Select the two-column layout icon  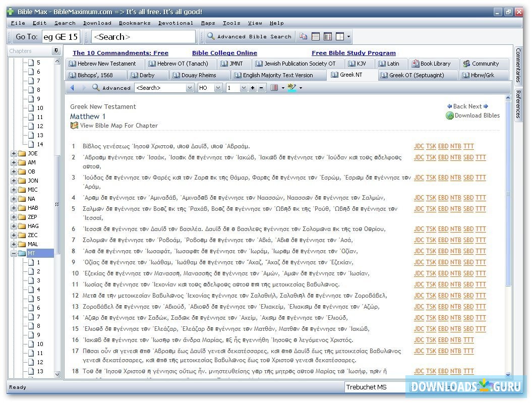pyautogui.click(x=327, y=36)
